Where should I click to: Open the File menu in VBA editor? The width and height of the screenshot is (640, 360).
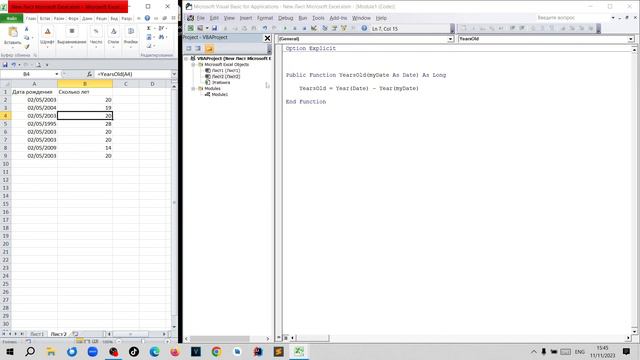click(x=201, y=18)
